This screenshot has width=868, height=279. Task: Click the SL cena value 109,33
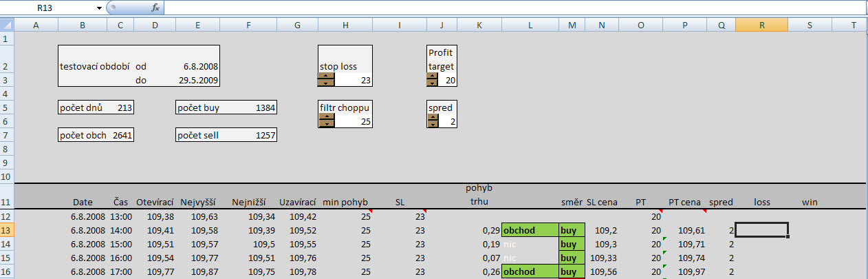[x=602, y=258]
